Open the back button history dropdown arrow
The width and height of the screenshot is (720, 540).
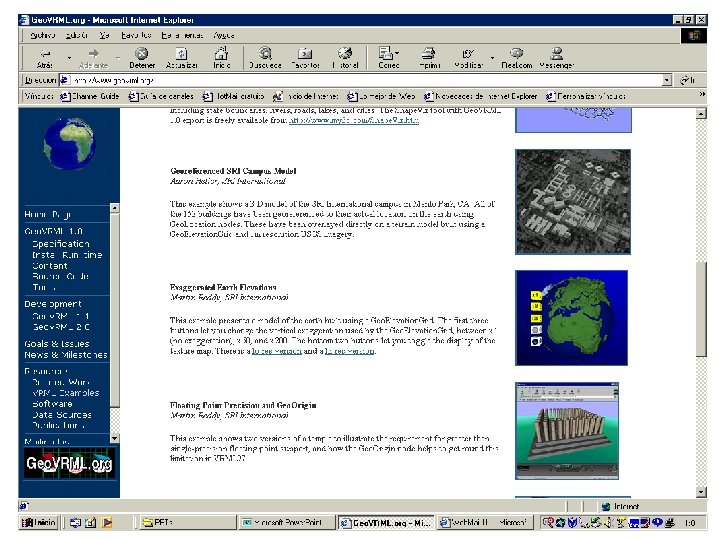(x=69, y=58)
